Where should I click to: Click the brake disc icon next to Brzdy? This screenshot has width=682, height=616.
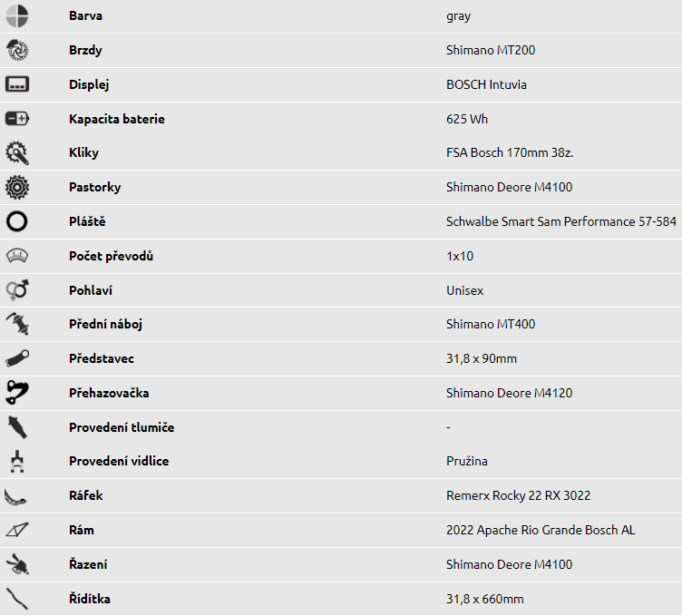tap(17, 50)
